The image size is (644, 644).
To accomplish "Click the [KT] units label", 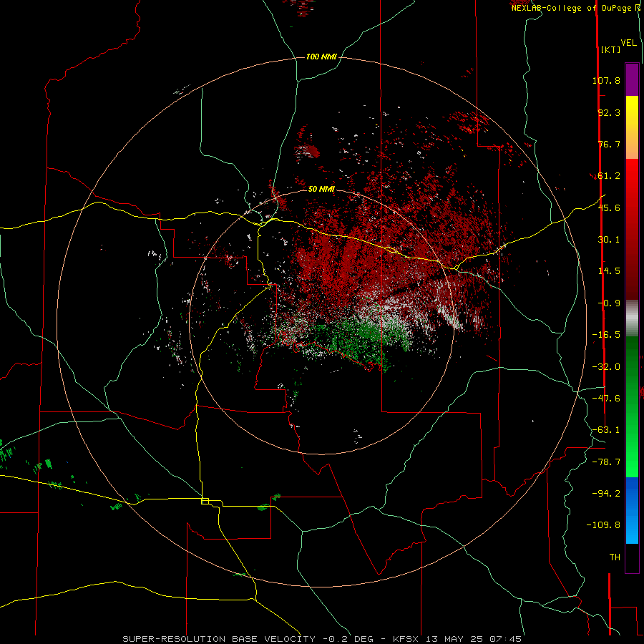I will tap(610, 49).
